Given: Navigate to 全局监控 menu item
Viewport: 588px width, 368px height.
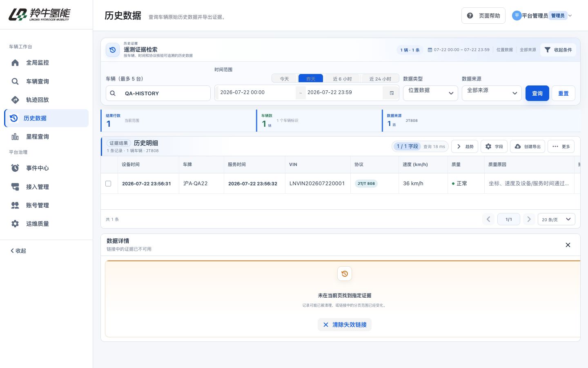Looking at the screenshot, I should [x=46, y=63].
